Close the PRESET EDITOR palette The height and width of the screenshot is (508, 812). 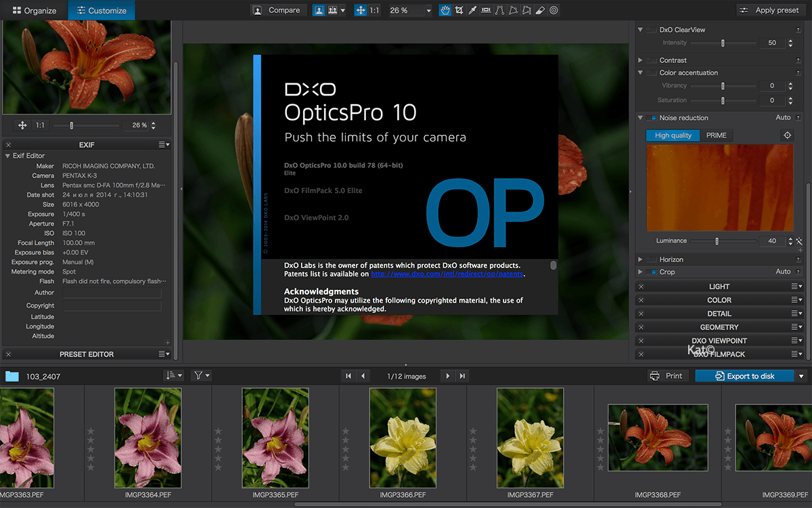(x=8, y=354)
